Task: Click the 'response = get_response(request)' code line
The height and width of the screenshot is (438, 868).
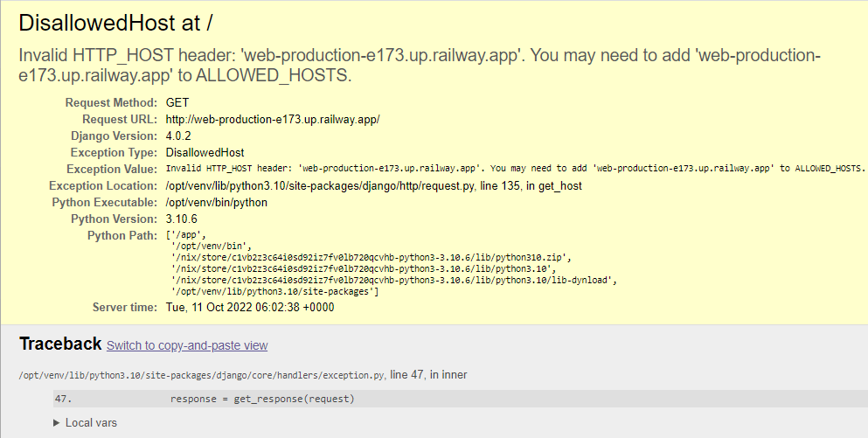Action: click(x=262, y=399)
